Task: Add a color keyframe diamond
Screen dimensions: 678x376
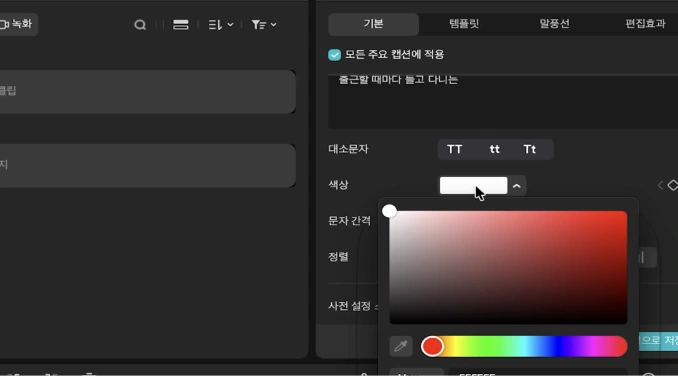Action: point(673,185)
